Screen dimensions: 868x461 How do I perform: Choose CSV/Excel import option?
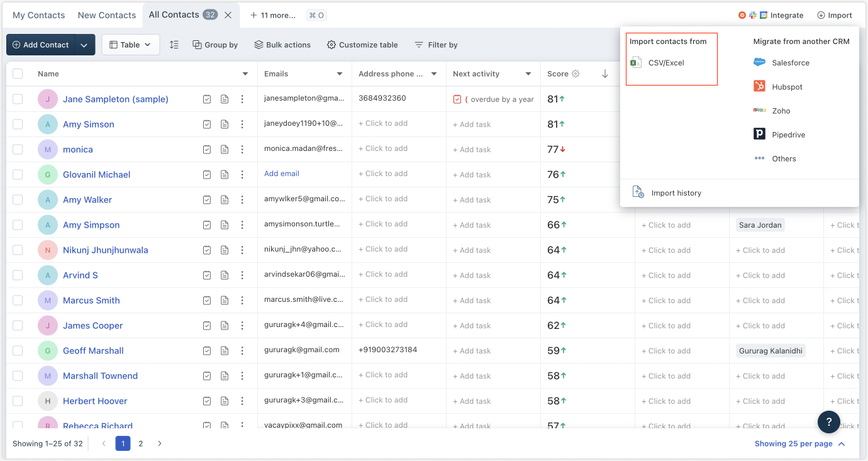click(667, 62)
